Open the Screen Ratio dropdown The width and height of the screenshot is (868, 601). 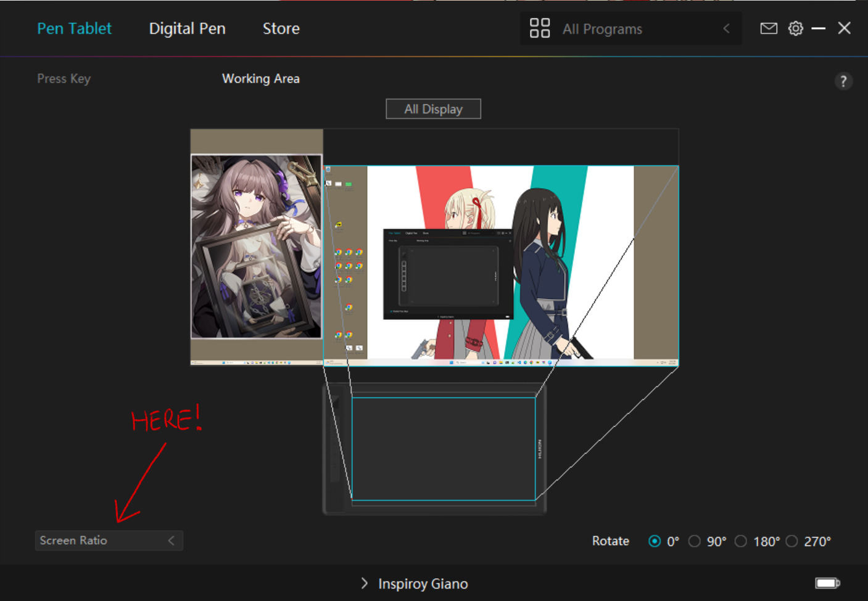point(109,541)
